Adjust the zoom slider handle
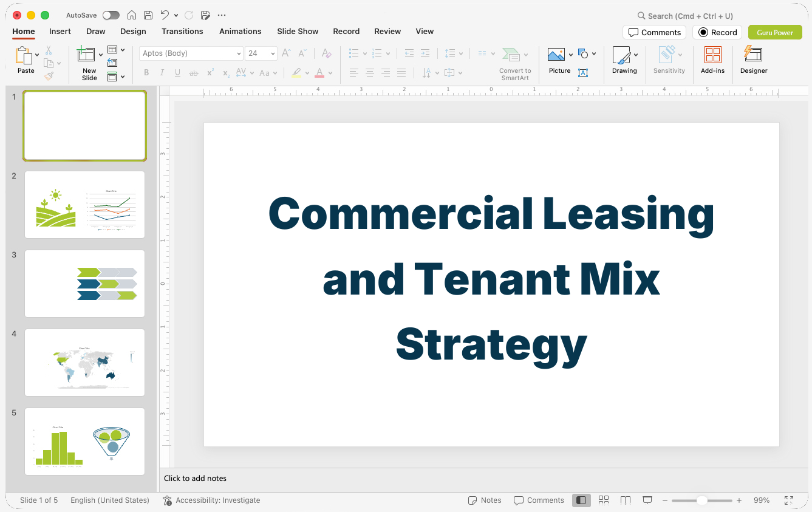This screenshot has width=812, height=512. point(701,500)
